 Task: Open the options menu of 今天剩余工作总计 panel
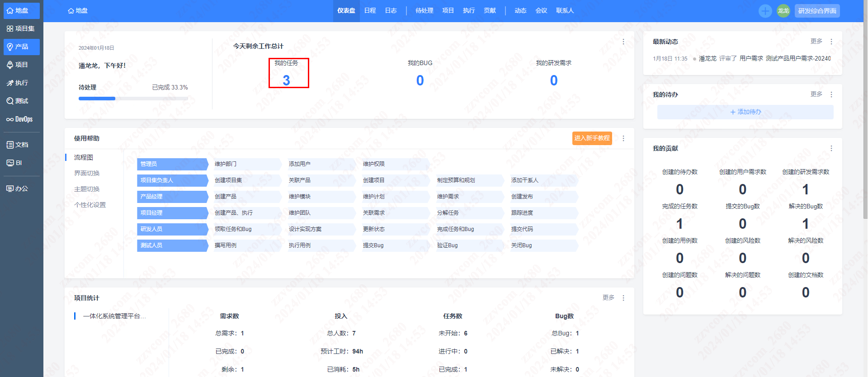[623, 42]
